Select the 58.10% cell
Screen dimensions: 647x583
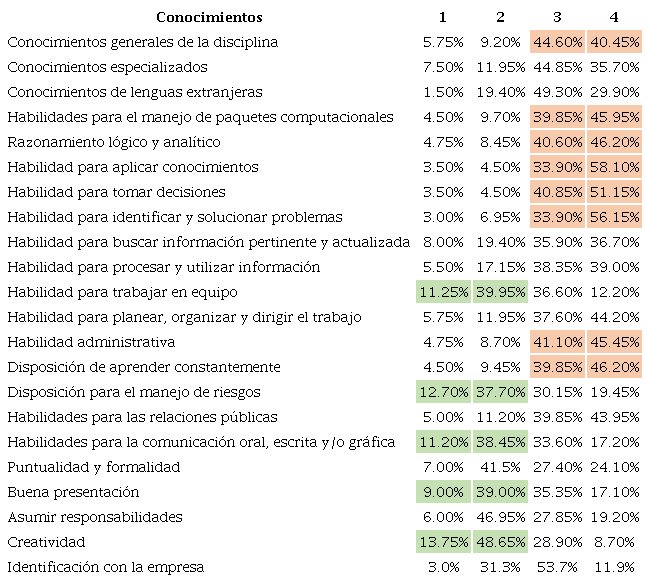(614, 167)
